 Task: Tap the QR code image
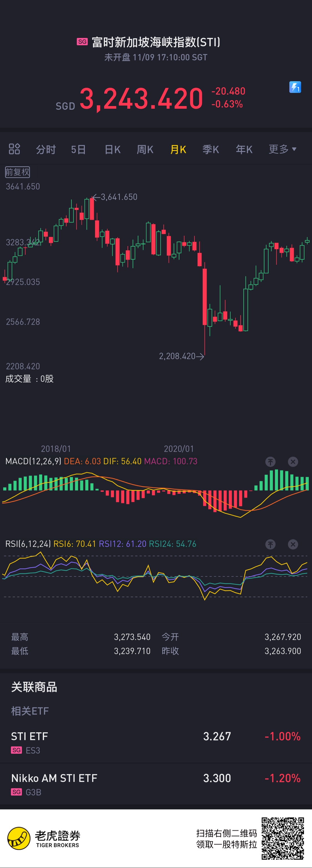pyautogui.click(x=283, y=838)
